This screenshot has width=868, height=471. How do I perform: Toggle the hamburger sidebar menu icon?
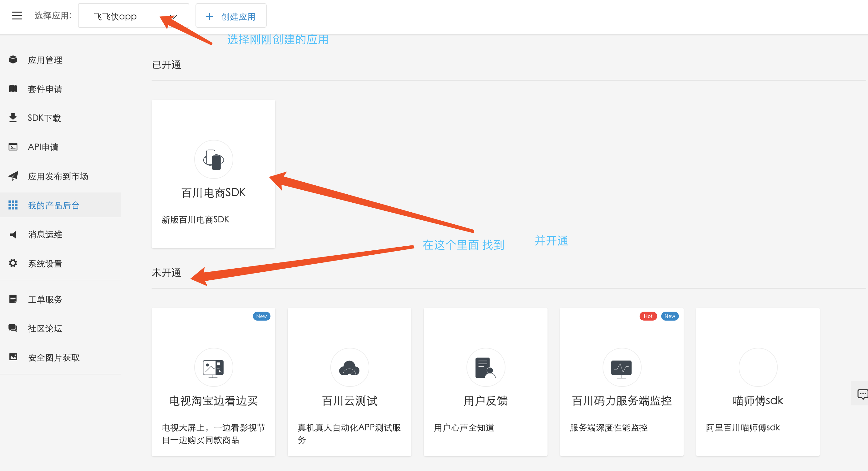[17, 15]
